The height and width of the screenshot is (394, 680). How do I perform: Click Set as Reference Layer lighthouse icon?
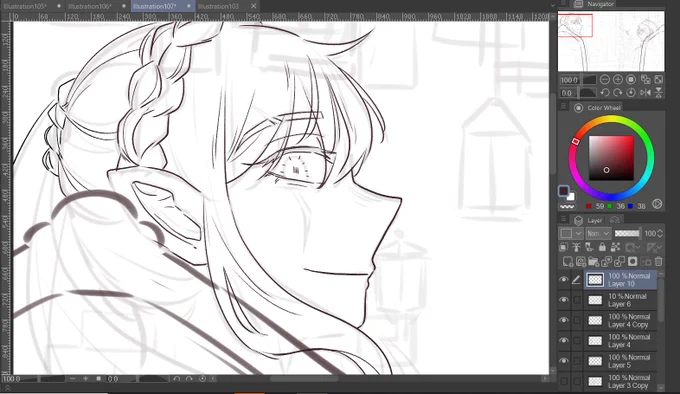(x=576, y=247)
